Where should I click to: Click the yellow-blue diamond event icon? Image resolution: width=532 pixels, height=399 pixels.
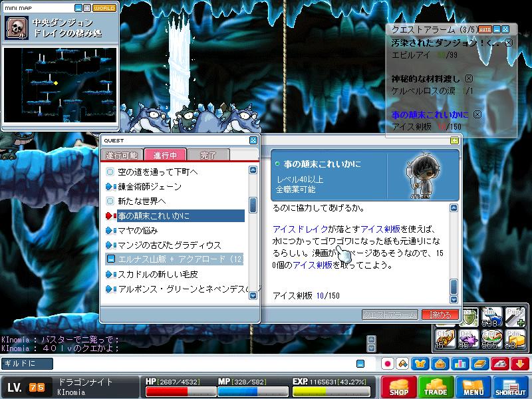[x=403, y=364]
